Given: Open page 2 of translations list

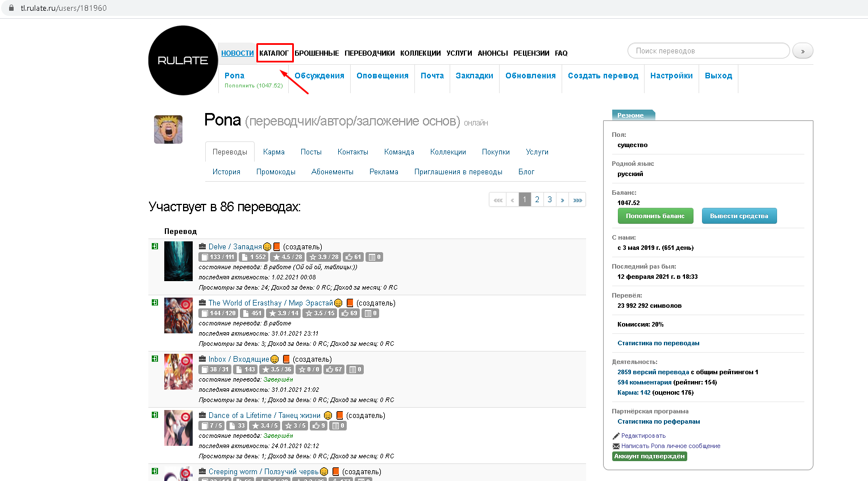Looking at the screenshot, I should tap(537, 200).
